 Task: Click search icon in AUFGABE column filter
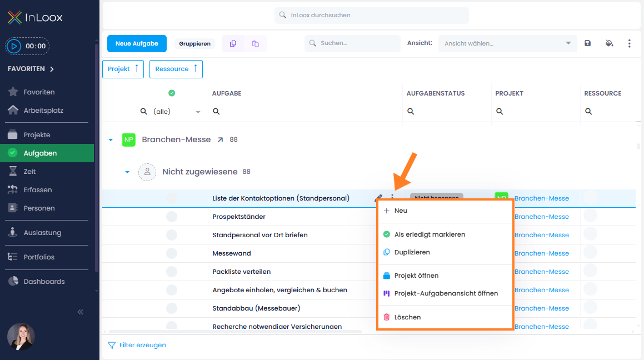pos(217,111)
